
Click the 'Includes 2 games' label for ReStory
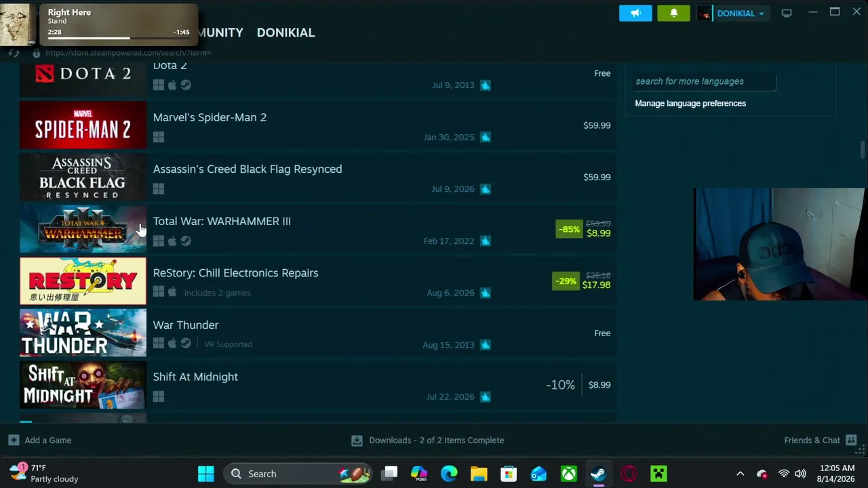tap(217, 293)
